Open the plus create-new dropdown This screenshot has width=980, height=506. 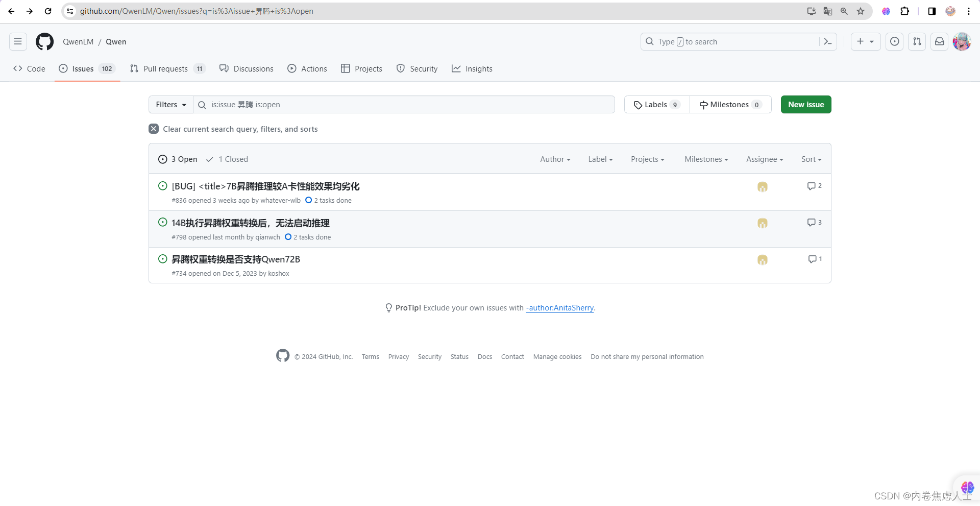pyautogui.click(x=866, y=42)
